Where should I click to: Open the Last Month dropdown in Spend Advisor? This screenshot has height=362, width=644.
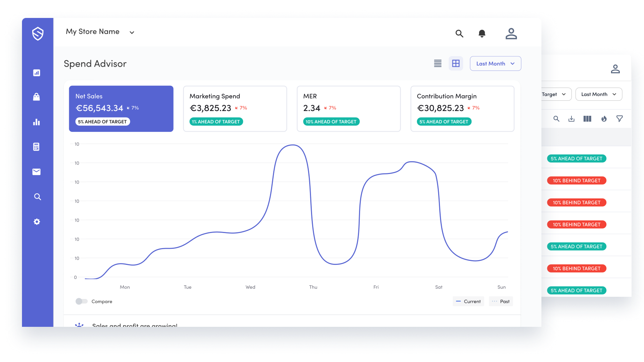click(x=495, y=63)
